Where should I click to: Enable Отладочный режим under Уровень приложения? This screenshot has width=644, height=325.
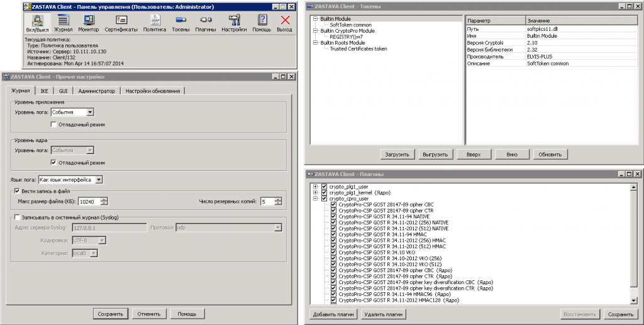[x=53, y=124]
